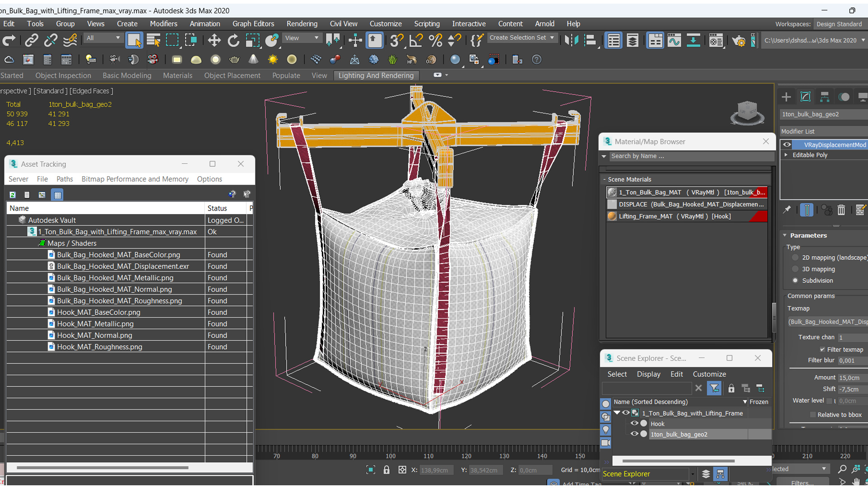This screenshot has width=868, height=488.
Task: Collapse 1_Ton_Bulk_Bag_with_Lifting_Frame tree node
Action: [617, 413]
